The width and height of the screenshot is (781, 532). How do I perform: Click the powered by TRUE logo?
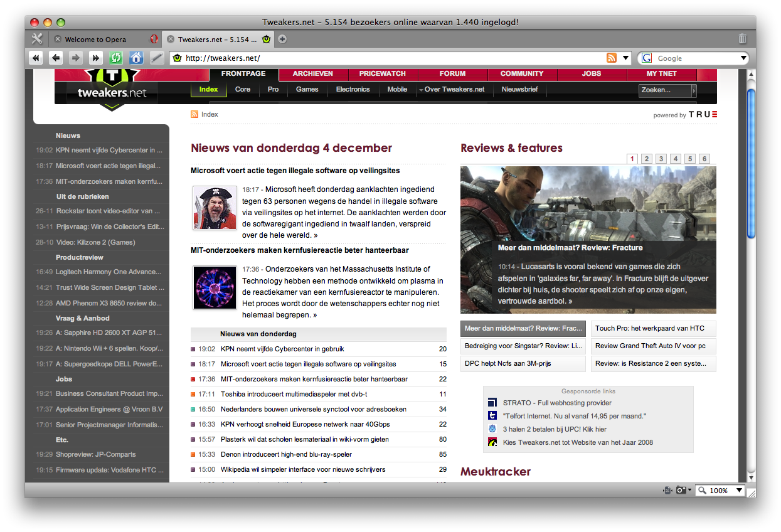point(703,115)
